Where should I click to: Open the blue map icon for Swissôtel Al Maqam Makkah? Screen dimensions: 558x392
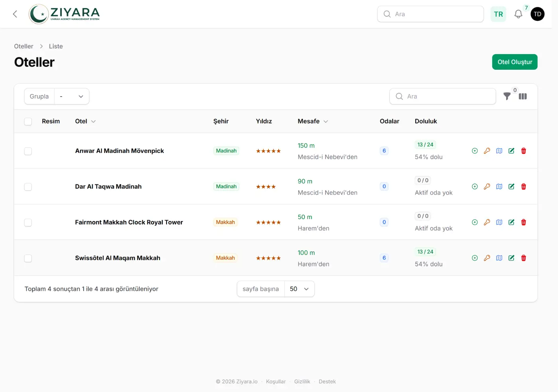coord(499,258)
